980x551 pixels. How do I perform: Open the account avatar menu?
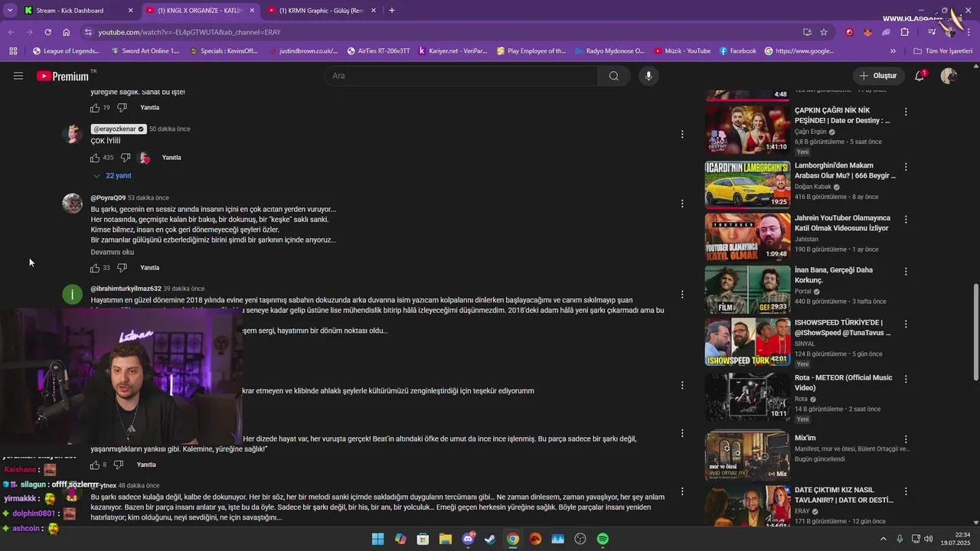click(x=949, y=76)
